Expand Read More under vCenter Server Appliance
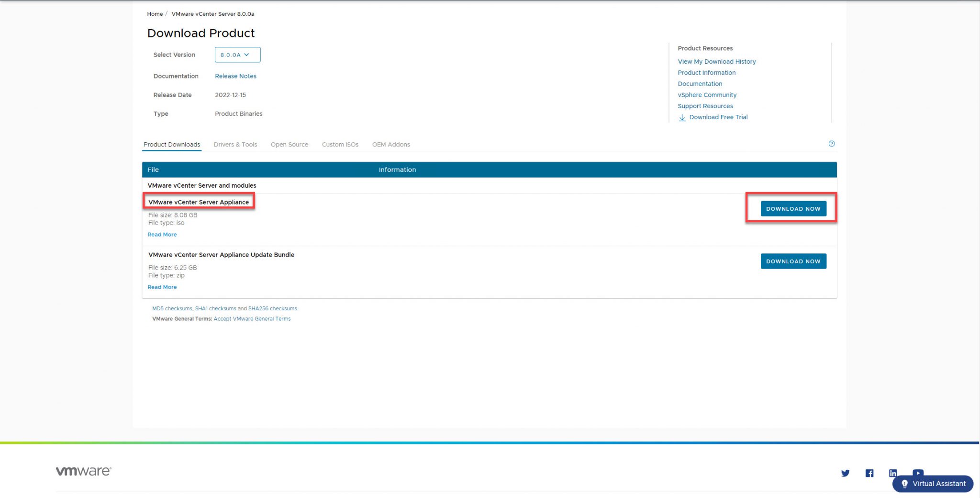 click(x=162, y=234)
